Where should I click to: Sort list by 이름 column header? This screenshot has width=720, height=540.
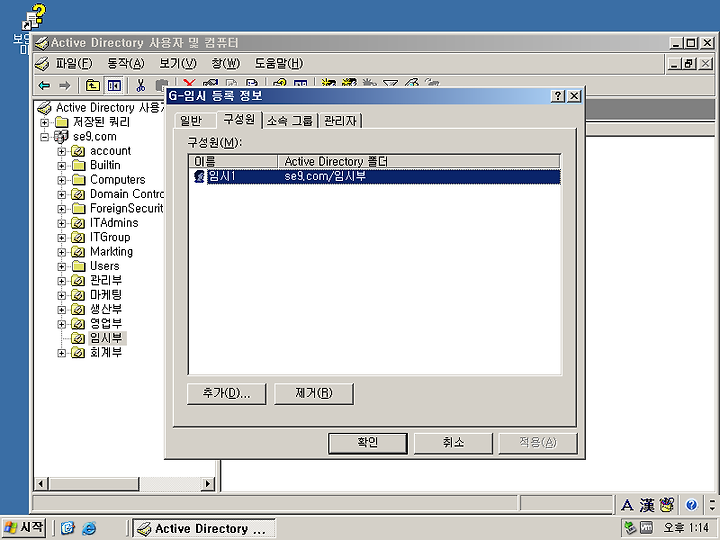click(233, 162)
